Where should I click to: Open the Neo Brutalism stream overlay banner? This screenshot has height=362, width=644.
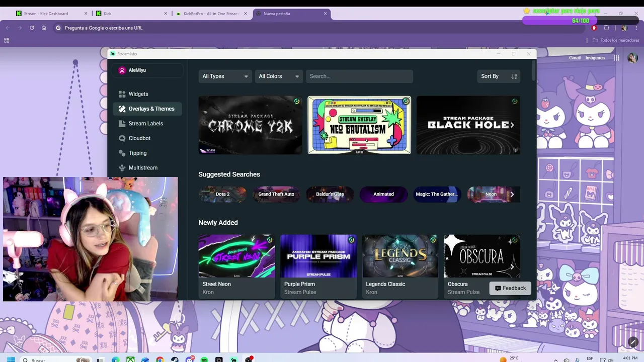(359, 125)
